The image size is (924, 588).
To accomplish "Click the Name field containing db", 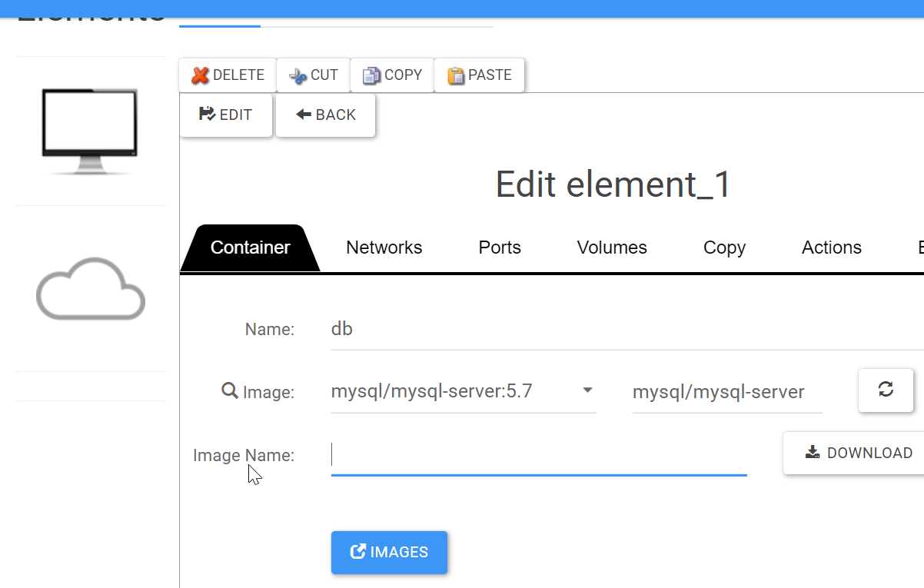I will pos(627,330).
